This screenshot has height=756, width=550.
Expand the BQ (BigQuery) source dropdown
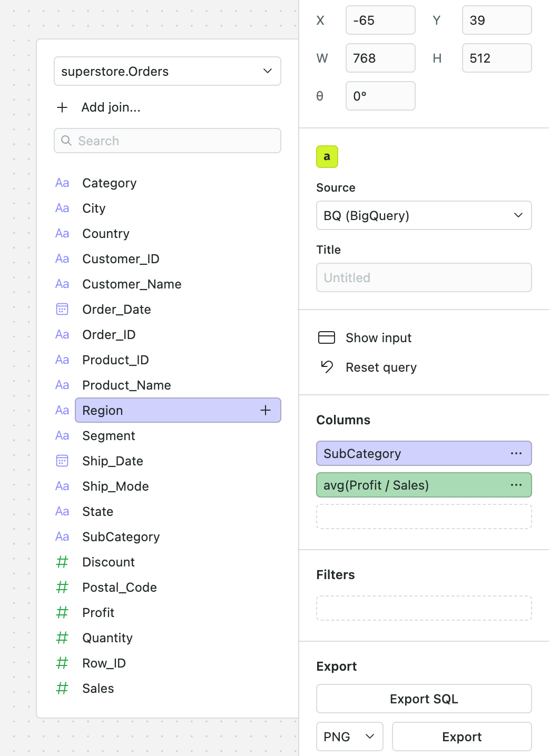pos(424,215)
